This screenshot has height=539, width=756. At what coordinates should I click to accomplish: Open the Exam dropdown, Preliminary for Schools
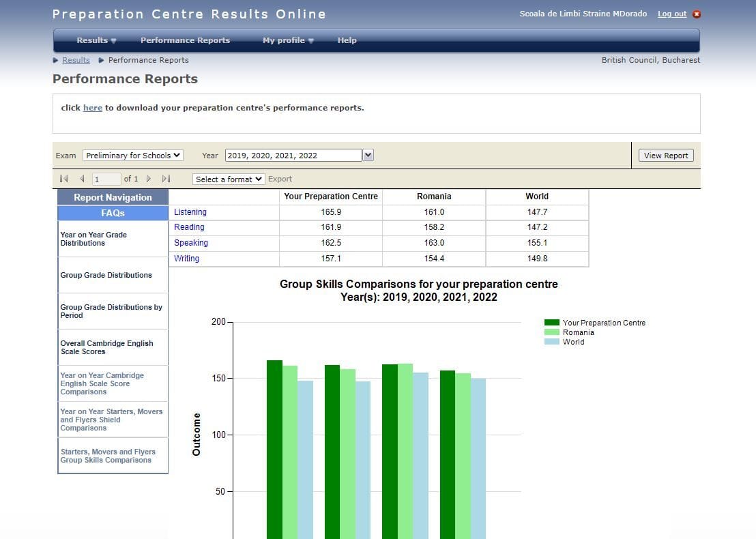132,156
